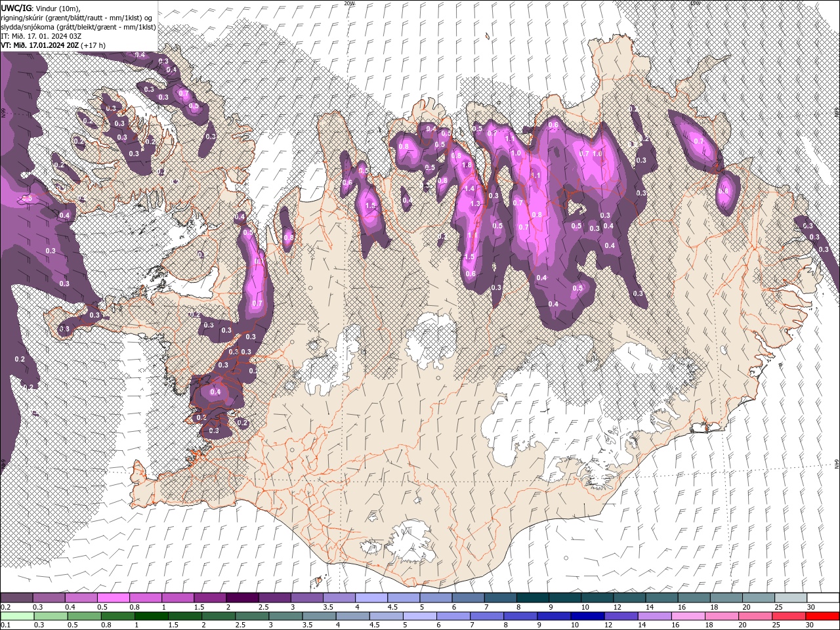Click the 5 periwinkle swatch in upper legend row
The image size is (840, 630).
[x=435, y=598]
